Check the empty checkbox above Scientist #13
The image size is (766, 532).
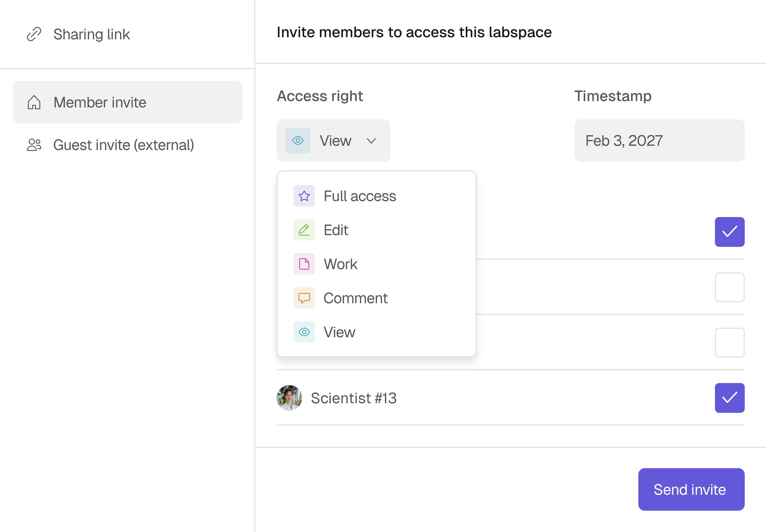tap(729, 342)
